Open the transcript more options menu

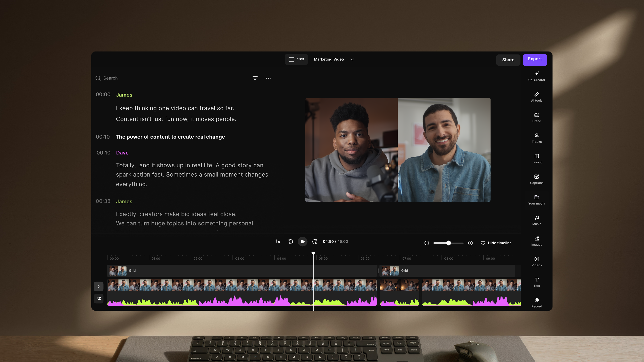[268, 78]
